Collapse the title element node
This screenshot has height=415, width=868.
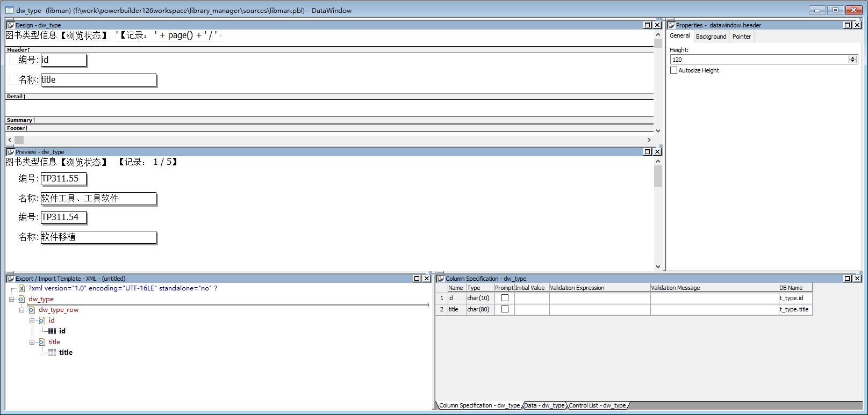coord(32,342)
